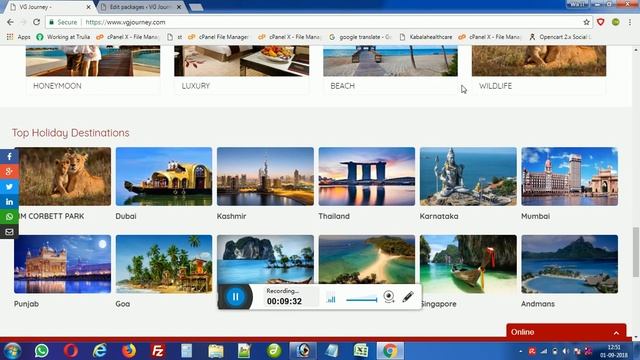
Task: Close the Edit packages tab
Action: pyautogui.click(x=179, y=7)
